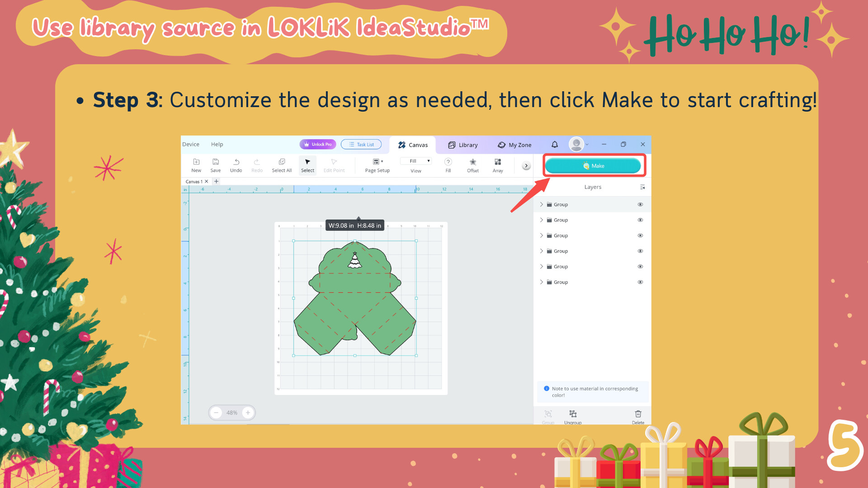Expand the bottom Group layer
Image resolution: width=868 pixels, height=488 pixels.
pos(541,282)
